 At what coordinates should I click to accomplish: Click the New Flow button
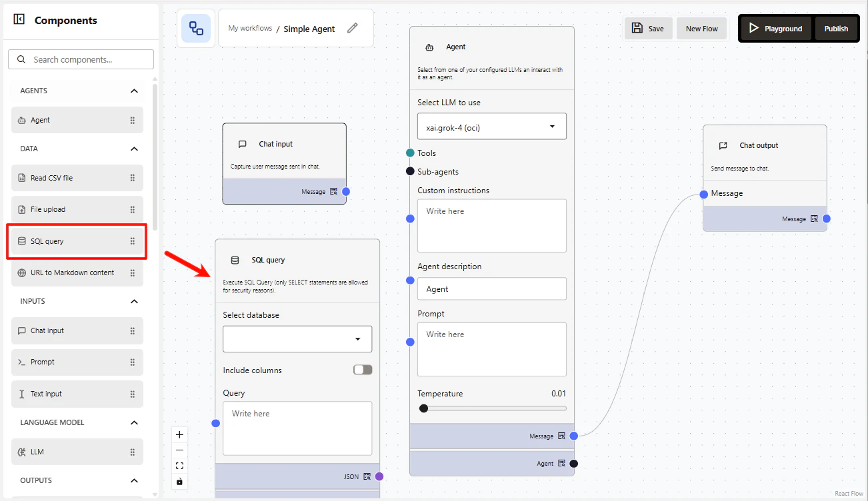click(702, 28)
